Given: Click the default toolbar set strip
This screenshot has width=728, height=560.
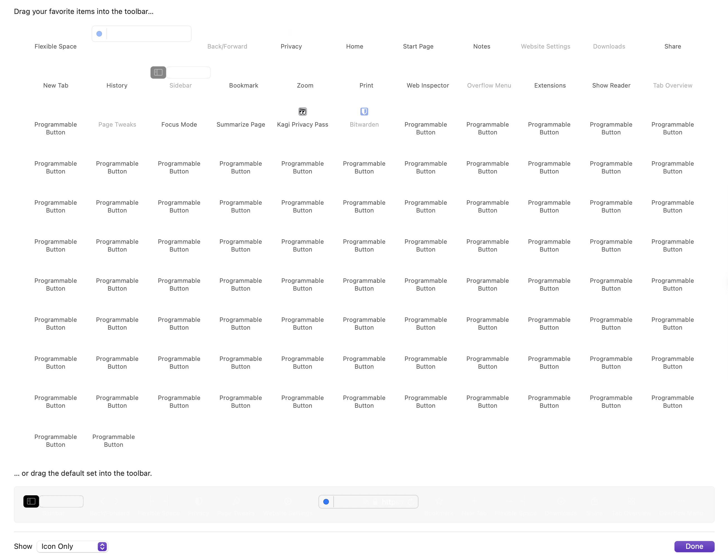Looking at the screenshot, I should point(364,504).
